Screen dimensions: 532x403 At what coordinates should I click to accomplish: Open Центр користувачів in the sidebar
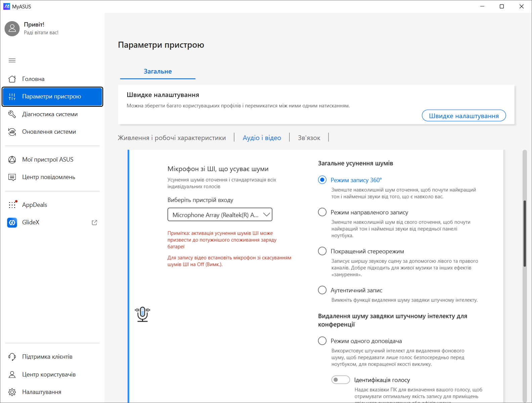(x=49, y=374)
